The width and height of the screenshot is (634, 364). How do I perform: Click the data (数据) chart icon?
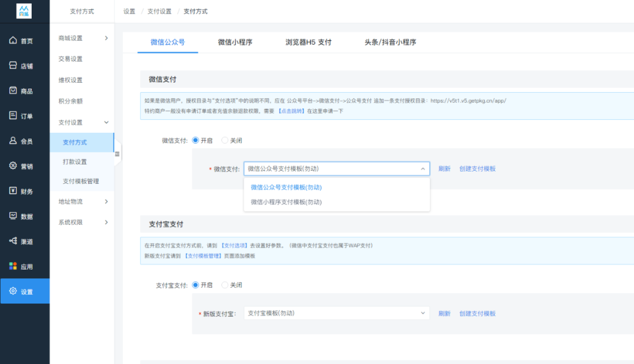tap(13, 215)
